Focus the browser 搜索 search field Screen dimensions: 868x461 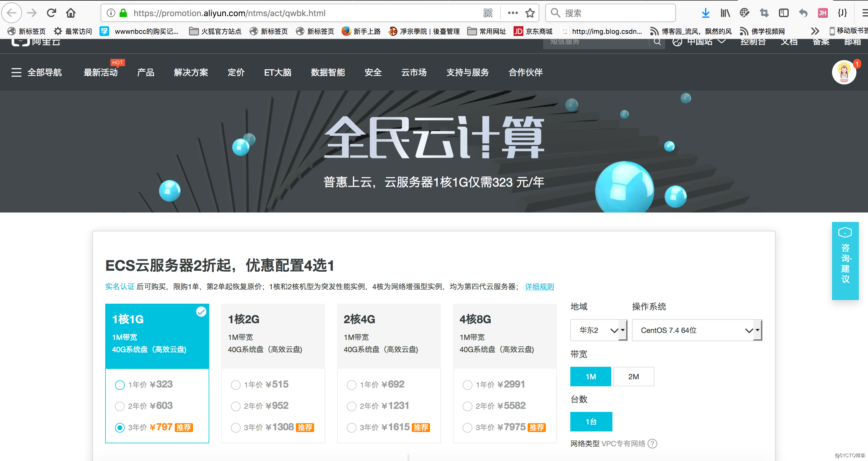click(x=610, y=13)
